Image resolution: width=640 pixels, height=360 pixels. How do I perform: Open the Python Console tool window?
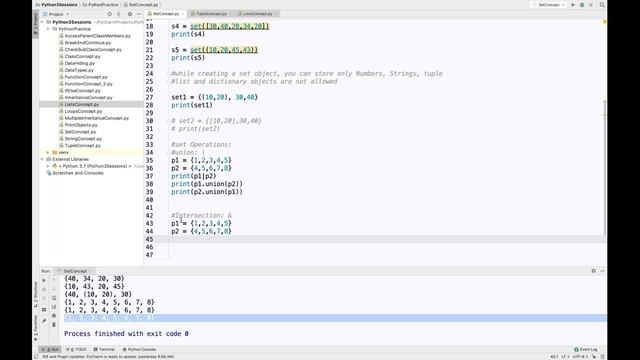pyautogui.click(x=139, y=349)
